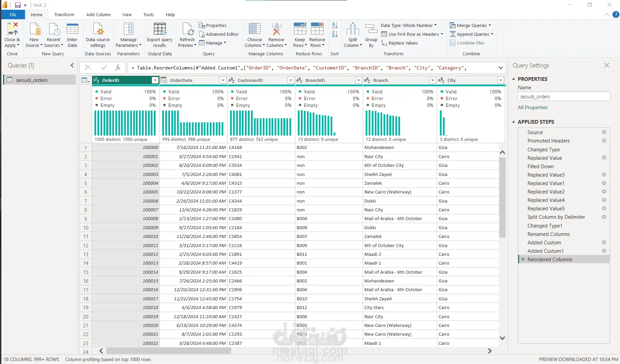Open the Add Column ribbon tab
The image size is (620, 364).
[x=98, y=14]
